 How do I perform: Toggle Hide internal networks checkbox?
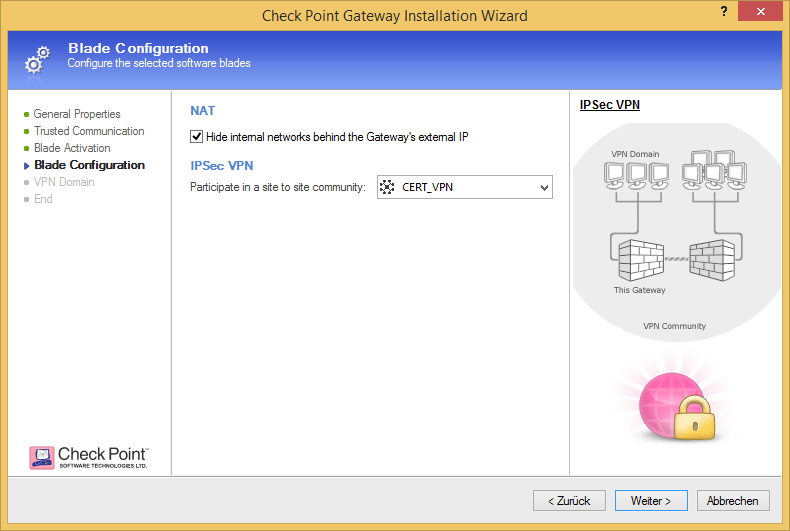pos(196,136)
